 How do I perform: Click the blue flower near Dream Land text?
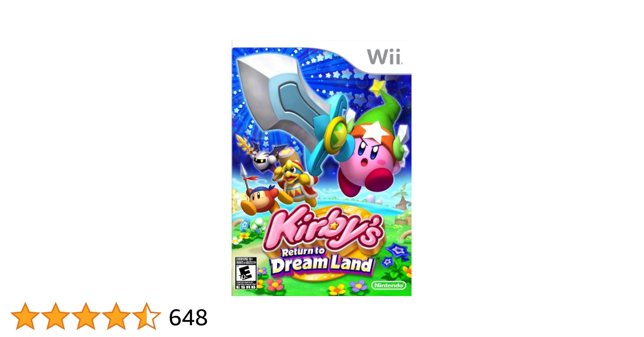tap(398, 251)
